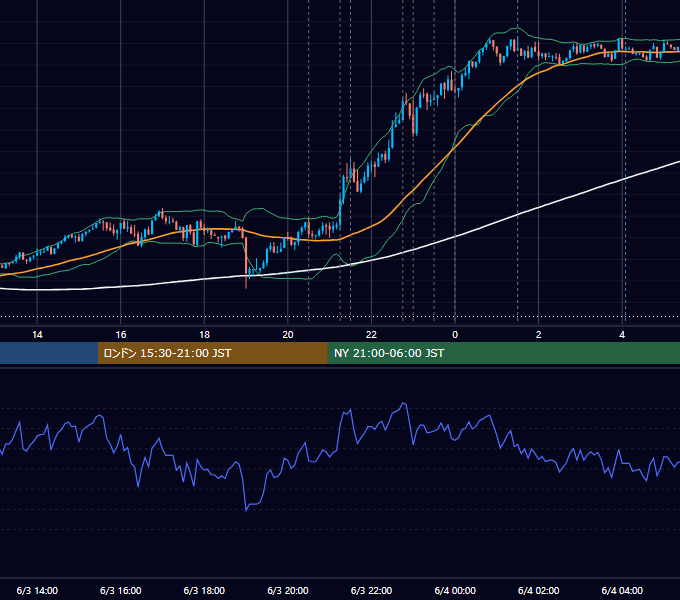Click the ロンドン 15:30-21:00 JST session bar
The width and height of the screenshot is (680, 600).
[212, 353]
